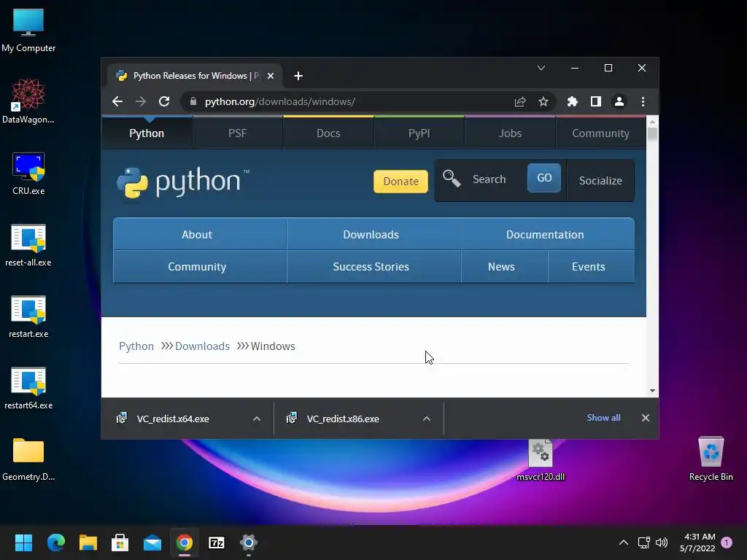The height and width of the screenshot is (560, 747).
Task: Open Settings gear on the taskbar
Action: coord(249,542)
